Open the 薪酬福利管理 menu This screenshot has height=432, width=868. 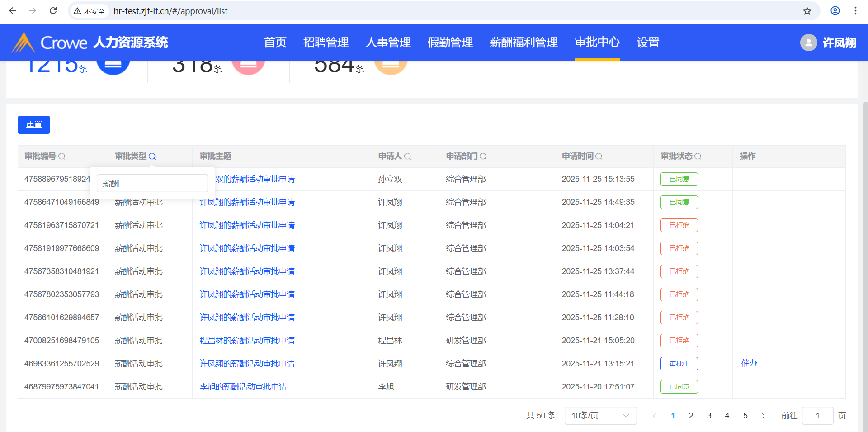(524, 43)
